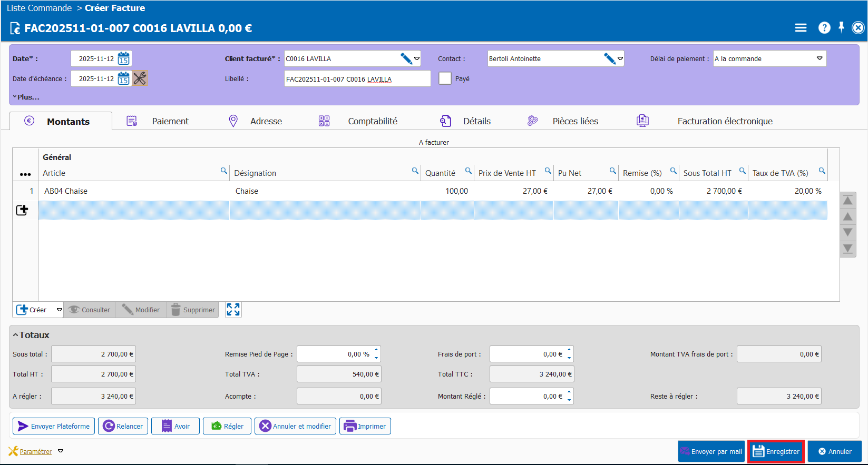This screenshot has width=868, height=465.
Task: Expand the Plus... section
Action: pyautogui.click(x=26, y=97)
